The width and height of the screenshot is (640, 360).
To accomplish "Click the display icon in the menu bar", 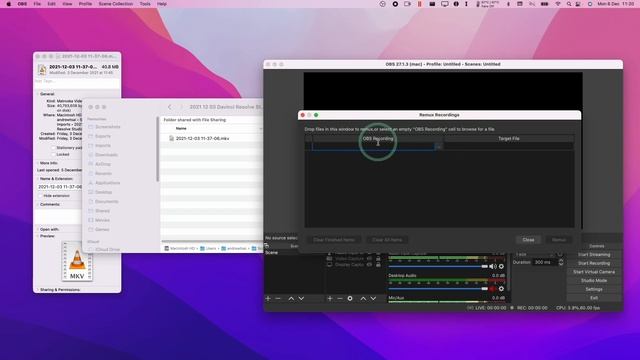I will [x=444, y=4].
